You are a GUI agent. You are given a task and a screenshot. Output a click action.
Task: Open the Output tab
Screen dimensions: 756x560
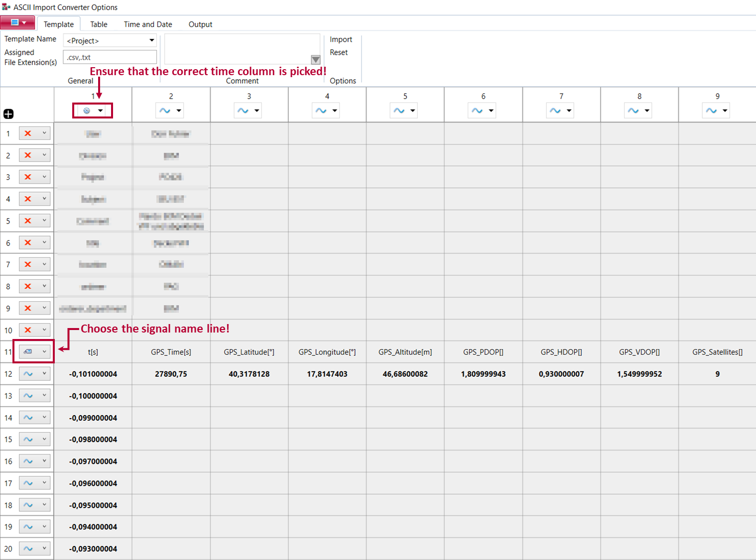click(200, 24)
